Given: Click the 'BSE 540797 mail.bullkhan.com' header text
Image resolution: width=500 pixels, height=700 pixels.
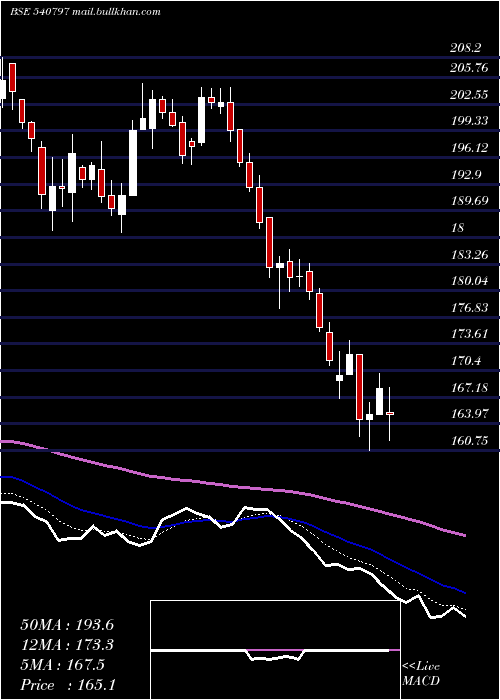Looking at the screenshot, I should (85, 12).
